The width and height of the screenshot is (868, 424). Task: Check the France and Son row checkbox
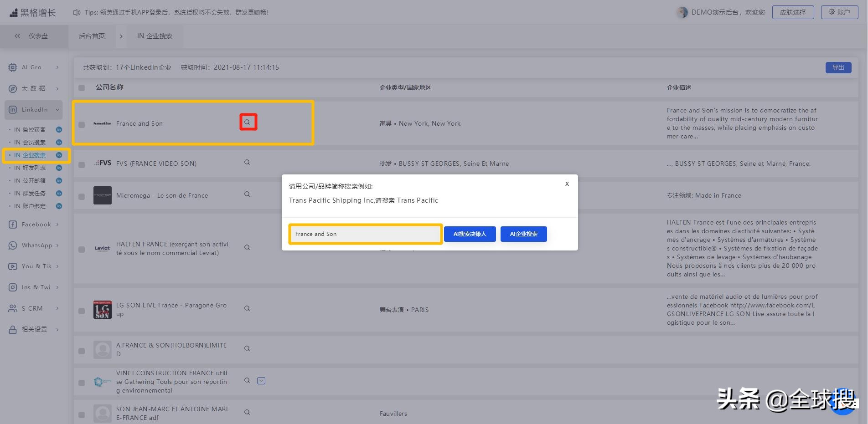pos(82,124)
